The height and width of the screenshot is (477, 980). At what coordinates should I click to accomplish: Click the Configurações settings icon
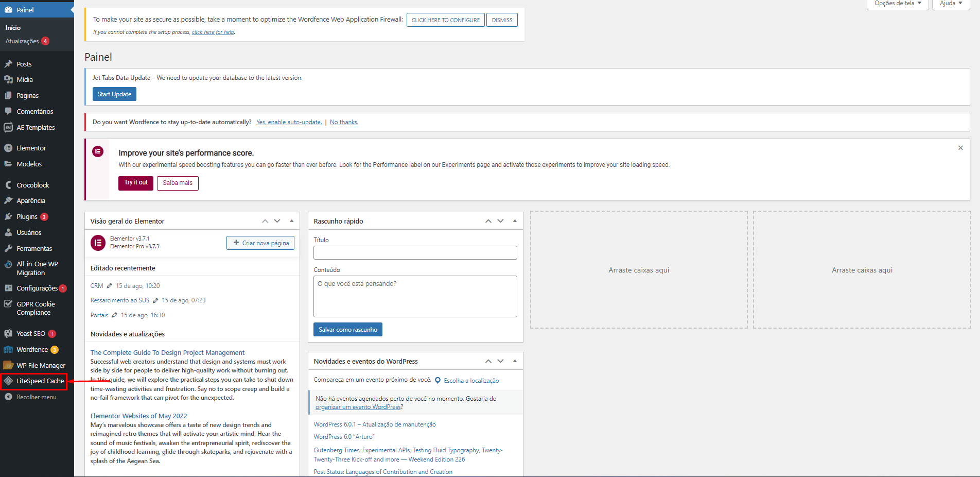(x=8, y=288)
